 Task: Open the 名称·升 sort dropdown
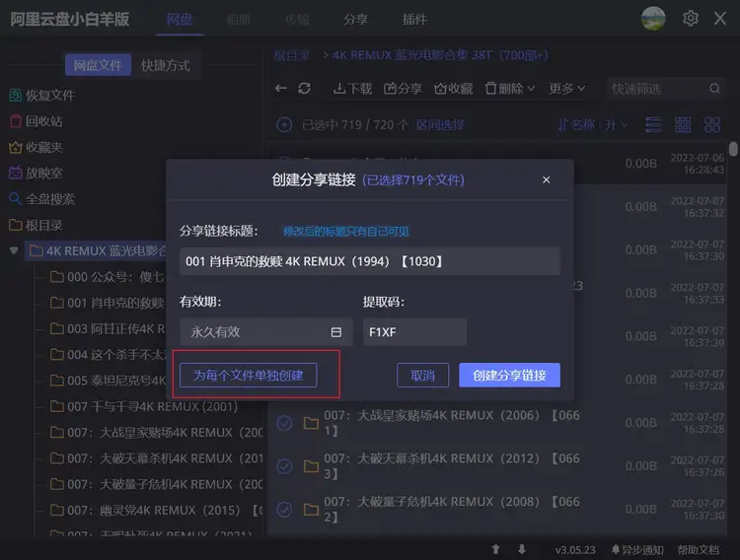592,125
